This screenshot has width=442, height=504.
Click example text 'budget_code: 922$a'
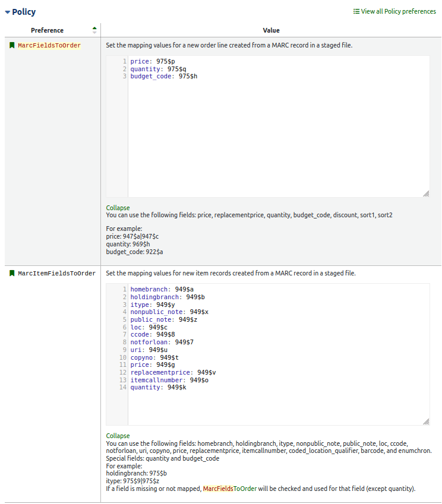point(134,252)
